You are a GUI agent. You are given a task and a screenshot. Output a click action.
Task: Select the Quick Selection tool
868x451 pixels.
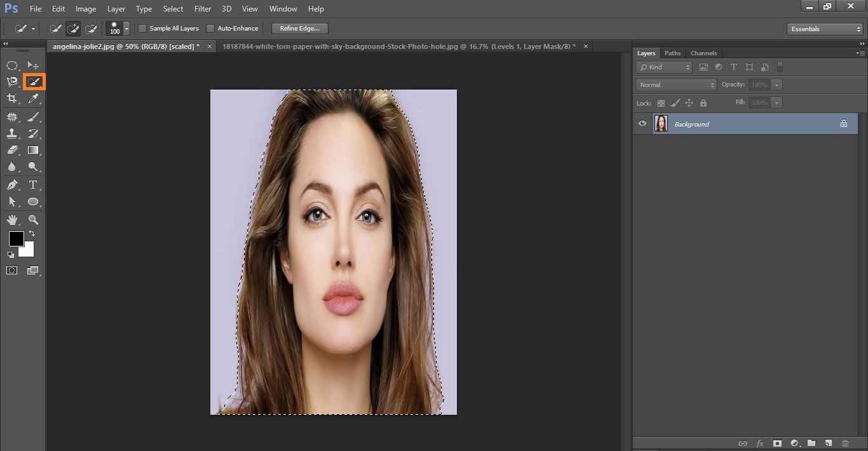[34, 82]
